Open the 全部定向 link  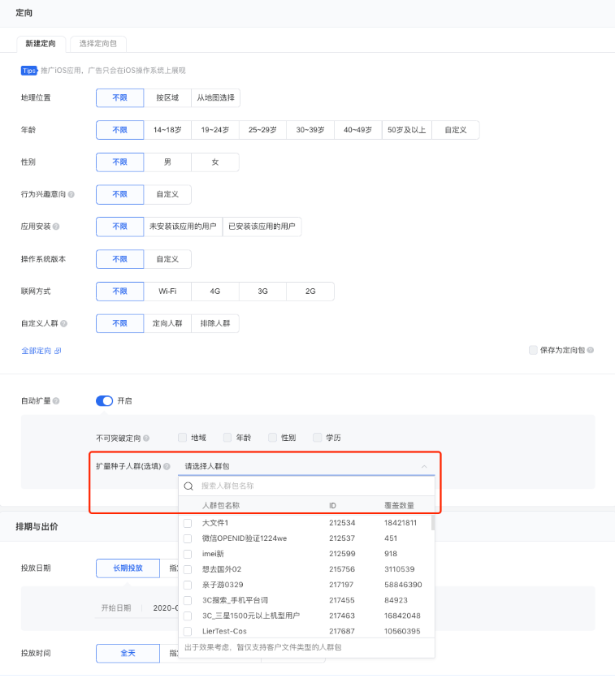click(x=37, y=352)
